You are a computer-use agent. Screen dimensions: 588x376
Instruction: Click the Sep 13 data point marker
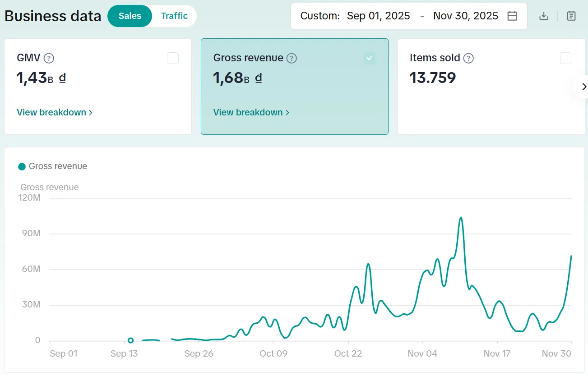coord(130,340)
